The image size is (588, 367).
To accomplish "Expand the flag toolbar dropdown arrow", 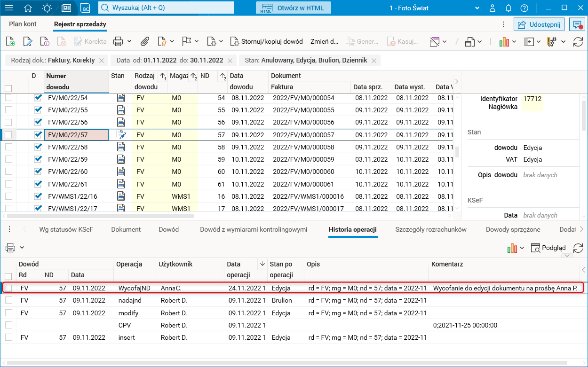I will [197, 42].
